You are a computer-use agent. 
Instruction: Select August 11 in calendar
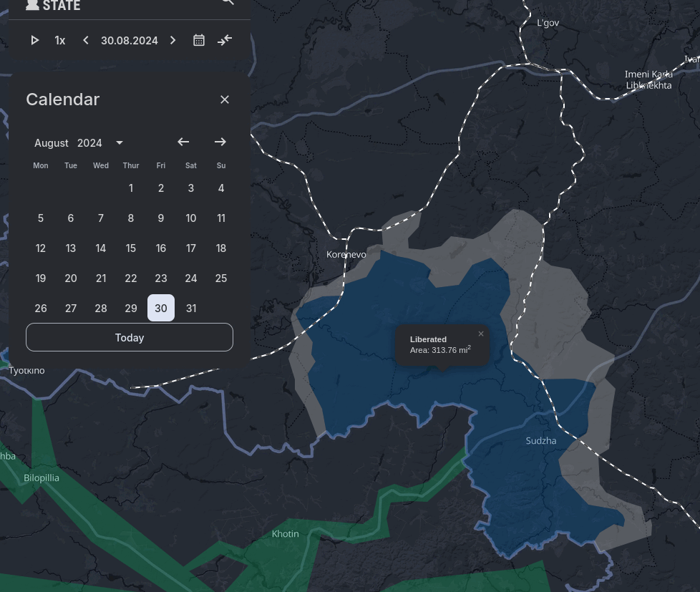(x=221, y=218)
